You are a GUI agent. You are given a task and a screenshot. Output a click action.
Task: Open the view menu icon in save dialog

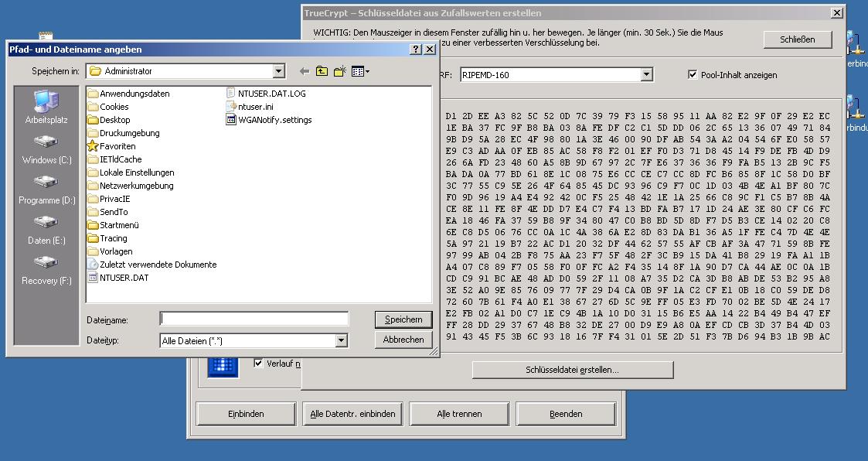(360, 71)
